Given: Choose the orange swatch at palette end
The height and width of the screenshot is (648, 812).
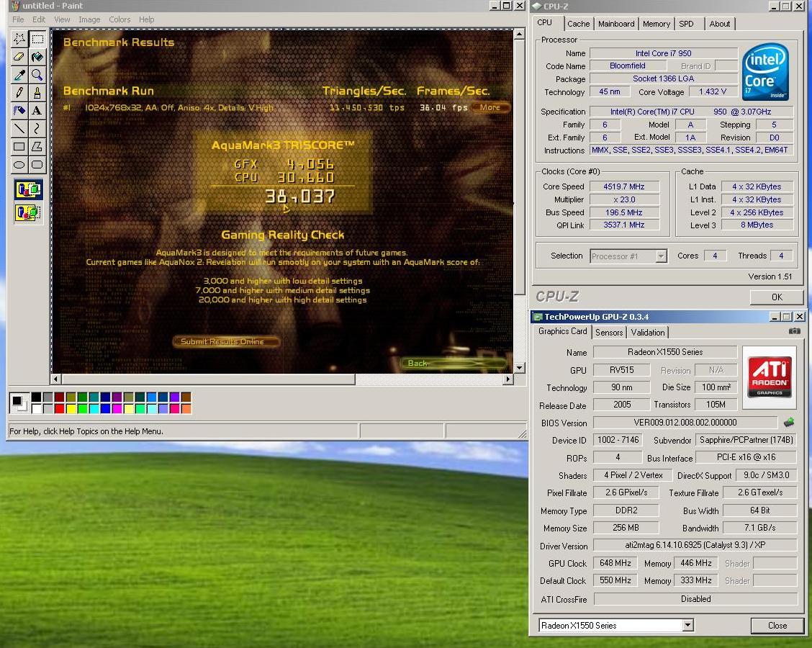Looking at the screenshot, I should click(186, 409).
